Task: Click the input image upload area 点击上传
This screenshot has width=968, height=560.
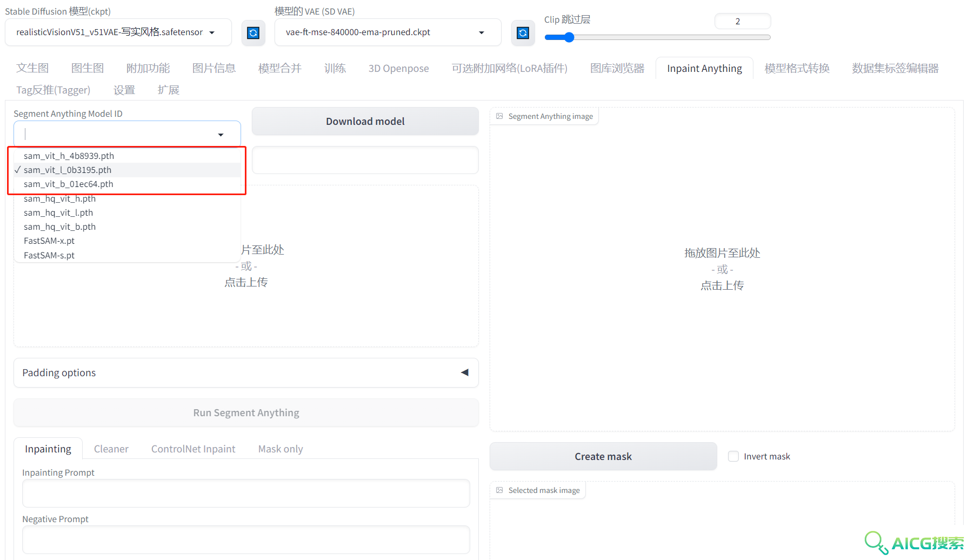Action: coord(246,282)
